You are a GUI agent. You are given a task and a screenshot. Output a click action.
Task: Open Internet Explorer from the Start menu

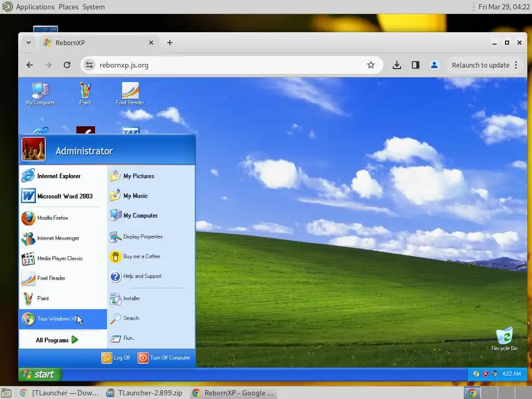[63, 176]
